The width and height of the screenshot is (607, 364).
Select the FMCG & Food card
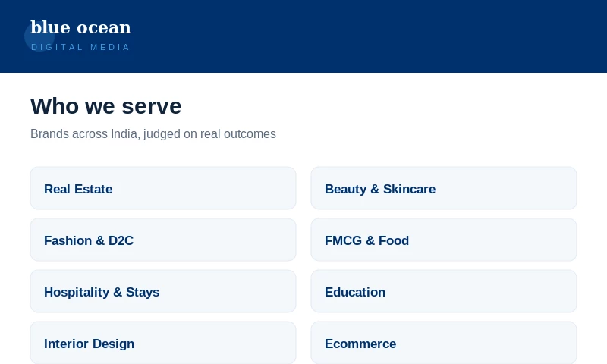[x=444, y=240]
